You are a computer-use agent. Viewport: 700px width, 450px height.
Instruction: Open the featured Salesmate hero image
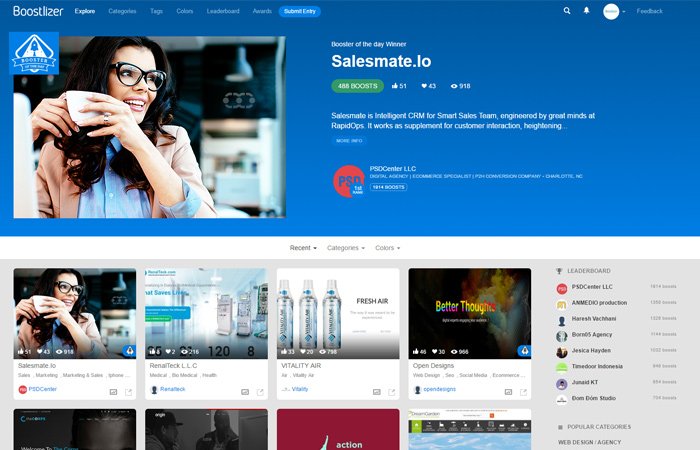tap(150, 127)
